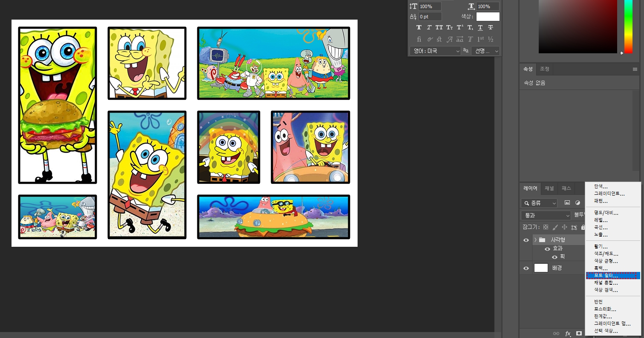This screenshot has height=338, width=644.
Task: Enable fractions ½ icon
Action: pyautogui.click(x=491, y=39)
